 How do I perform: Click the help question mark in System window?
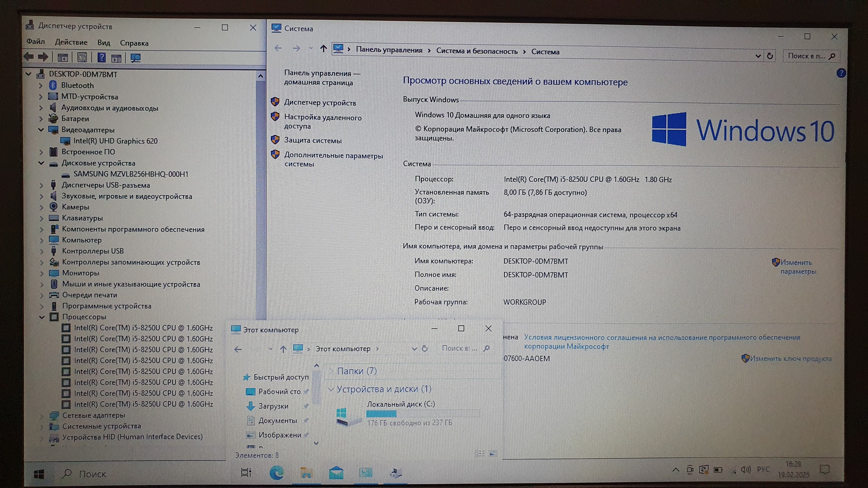[841, 73]
